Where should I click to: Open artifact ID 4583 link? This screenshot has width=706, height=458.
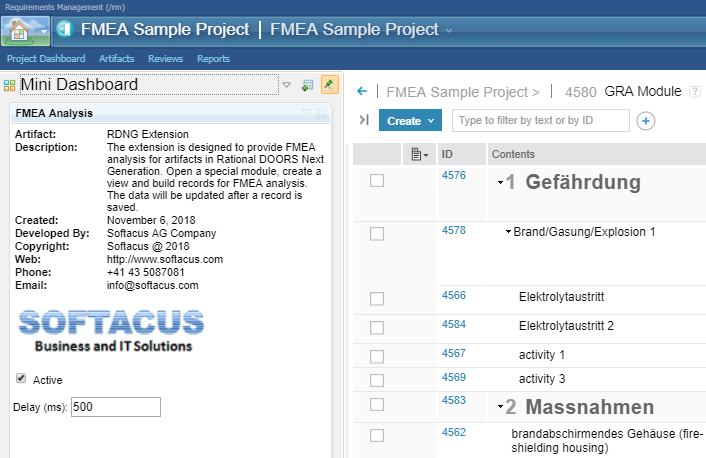coord(453,400)
